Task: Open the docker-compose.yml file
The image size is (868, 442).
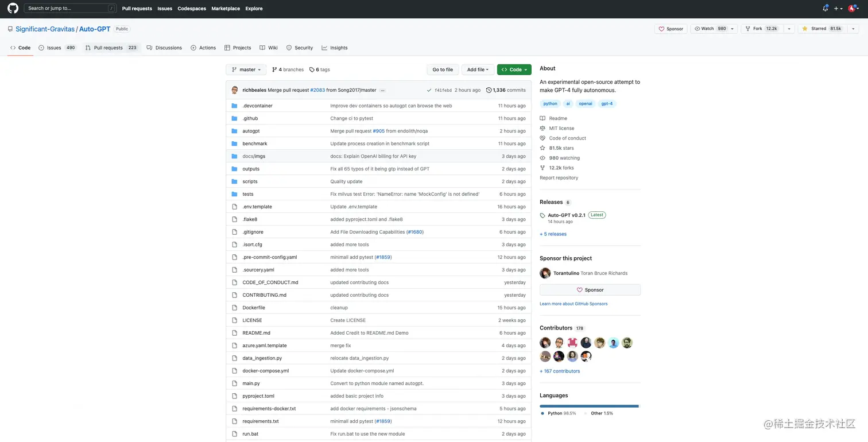Action: click(x=266, y=371)
